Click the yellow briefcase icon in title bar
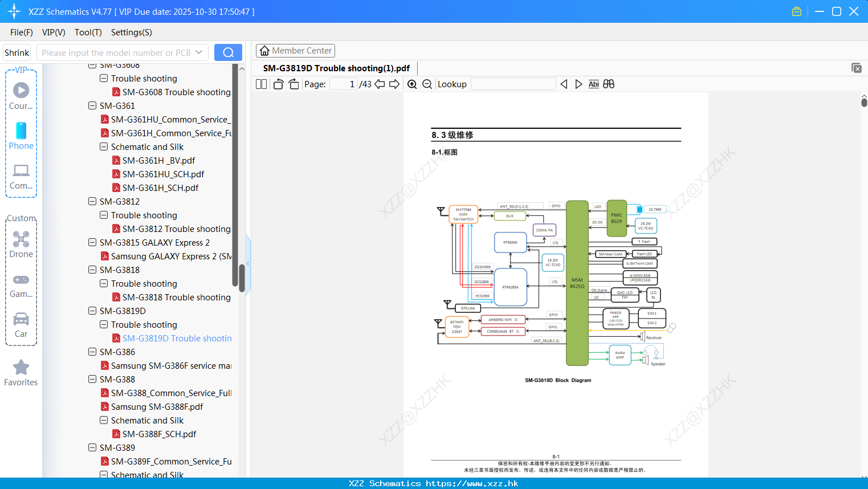The height and width of the screenshot is (489, 868). pyautogui.click(x=797, y=11)
